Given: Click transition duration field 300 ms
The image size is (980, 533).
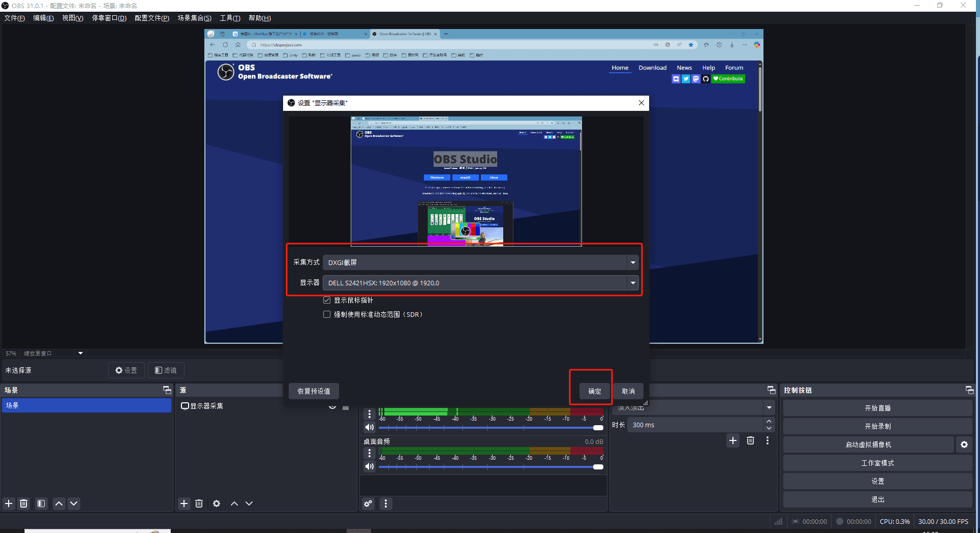Looking at the screenshot, I should pos(695,425).
